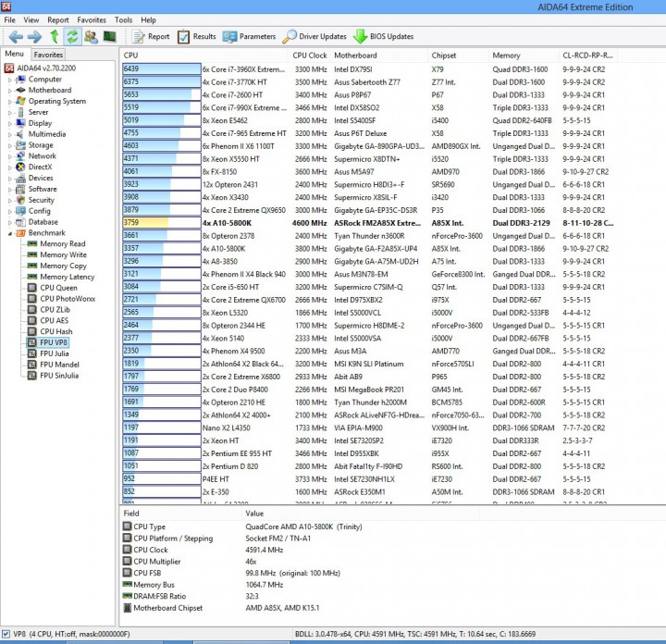Viewport: 666px width, 644px height.
Task: Click the Results toolbar button
Action: (x=197, y=36)
